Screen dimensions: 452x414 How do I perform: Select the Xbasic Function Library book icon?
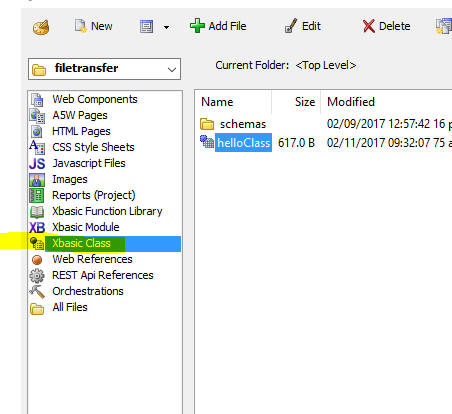[37, 211]
